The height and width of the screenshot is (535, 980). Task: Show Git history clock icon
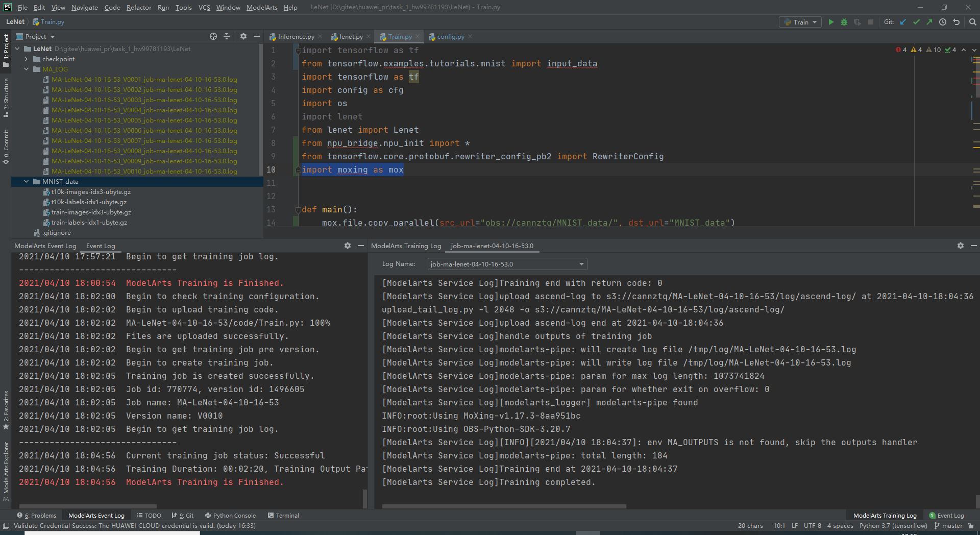point(943,22)
